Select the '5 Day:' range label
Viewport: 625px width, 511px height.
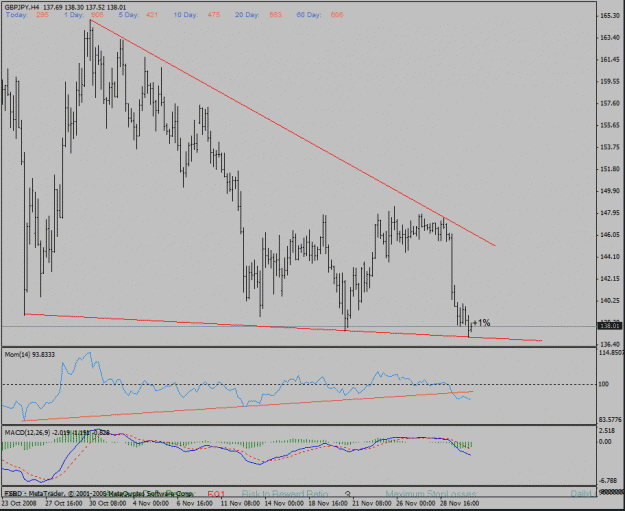(x=128, y=15)
